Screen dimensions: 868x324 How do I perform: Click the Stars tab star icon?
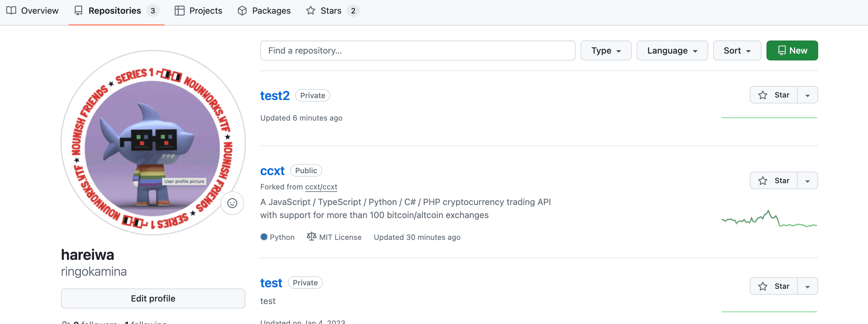coord(310,11)
